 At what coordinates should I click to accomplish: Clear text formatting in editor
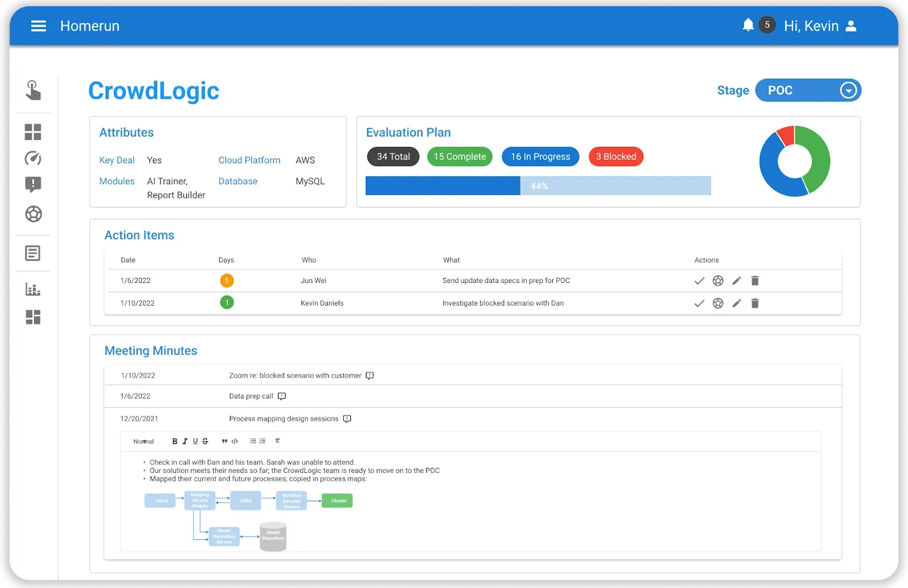(x=278, y=441)
